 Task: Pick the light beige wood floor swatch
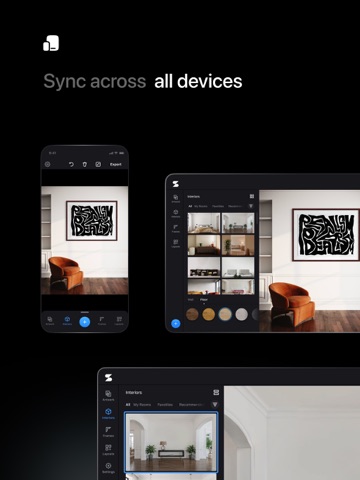click(x=225, y=314)
